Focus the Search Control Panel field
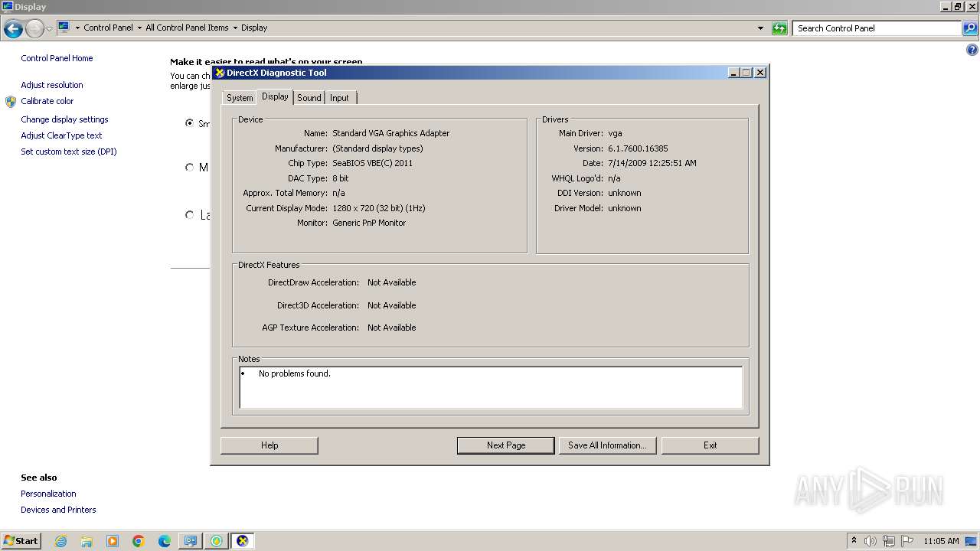This screenshot has height=551, width=980. tap(877, 28)
